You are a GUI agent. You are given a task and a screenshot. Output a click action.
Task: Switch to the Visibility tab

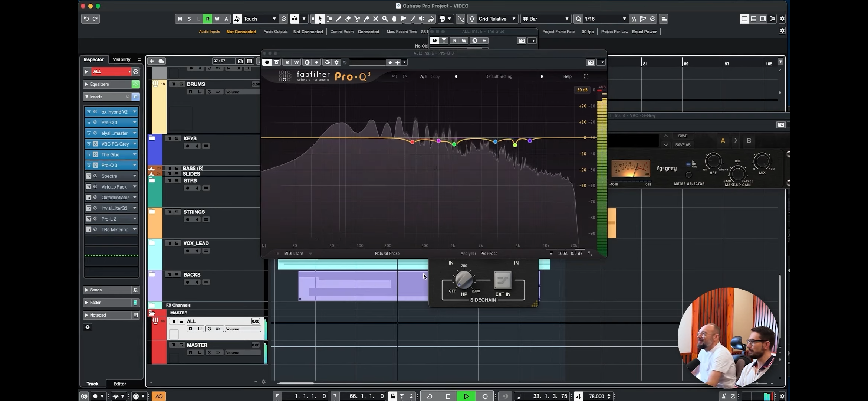(x=121, y=59)
